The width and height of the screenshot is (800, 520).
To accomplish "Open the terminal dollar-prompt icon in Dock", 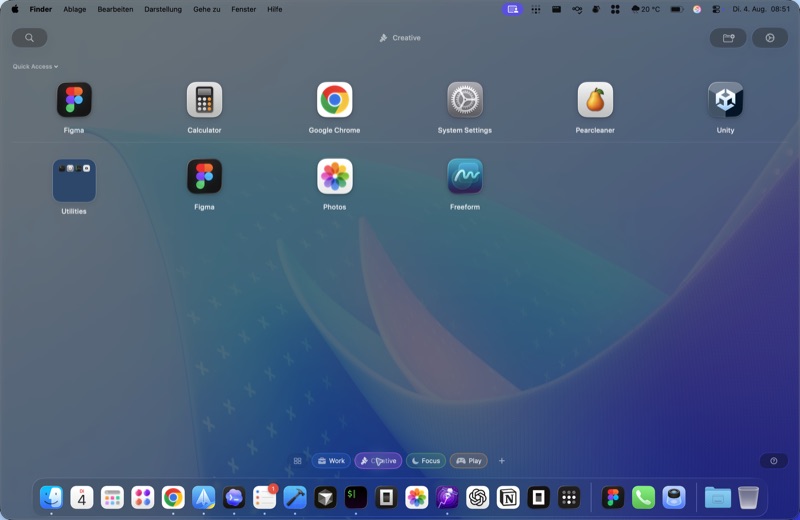I will [356, 497].
